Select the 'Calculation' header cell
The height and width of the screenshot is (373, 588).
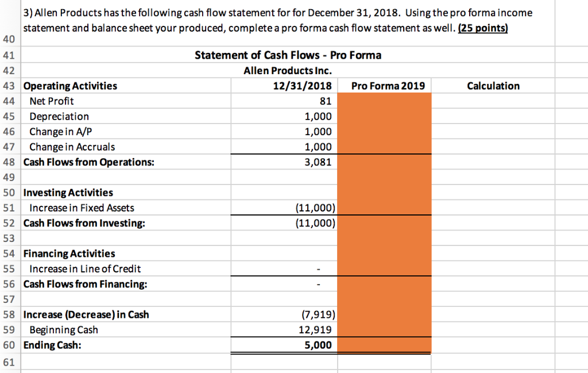click(x=493, y=86)
